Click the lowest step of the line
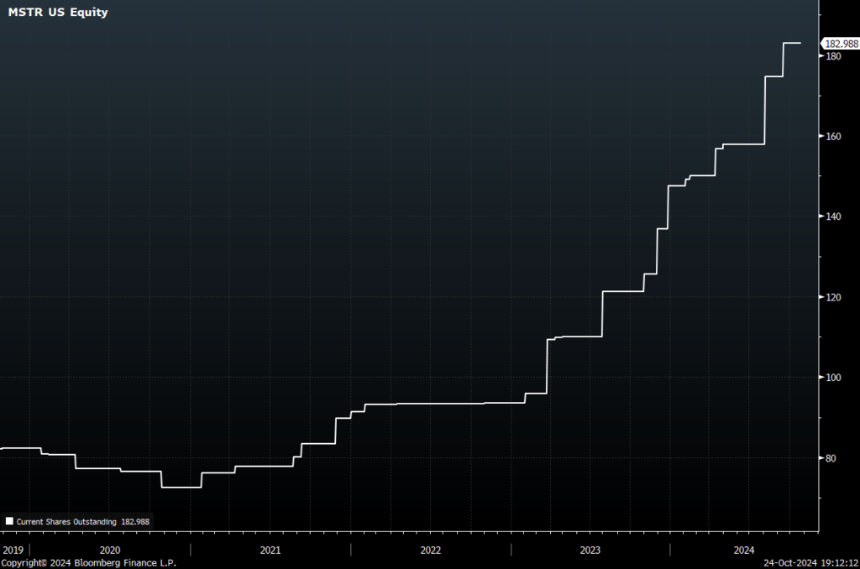Image resolution: width=860 pixels, height=569 pixels. (x=181, y=487)
